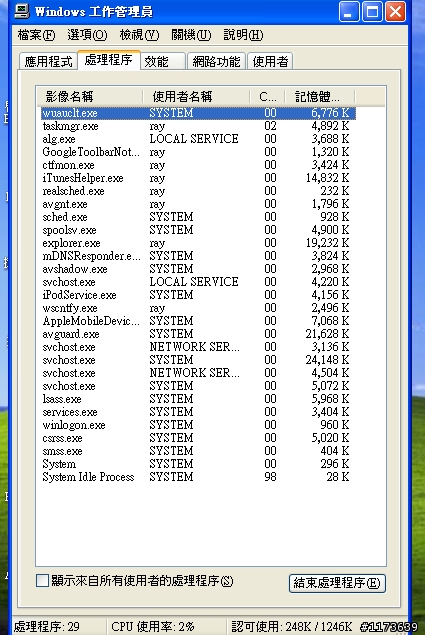Select the lsass.exe process
Image resolution: width=425 pixels, height=635 pixels.
(198, 398)
